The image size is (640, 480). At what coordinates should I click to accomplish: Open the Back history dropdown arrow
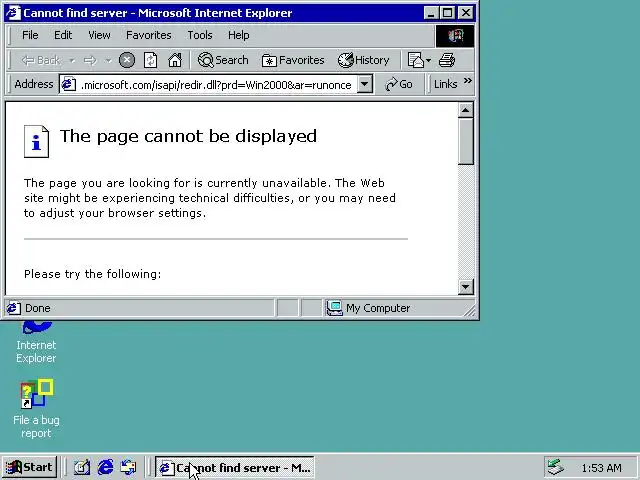72,61
